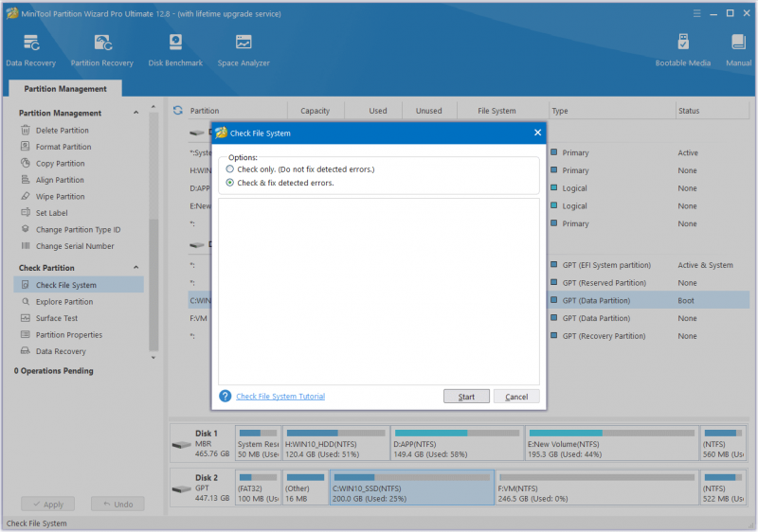Viewport: 758px width, 532px height.
Task: Click the Cancel button in dialog
Action: point(516,397)
